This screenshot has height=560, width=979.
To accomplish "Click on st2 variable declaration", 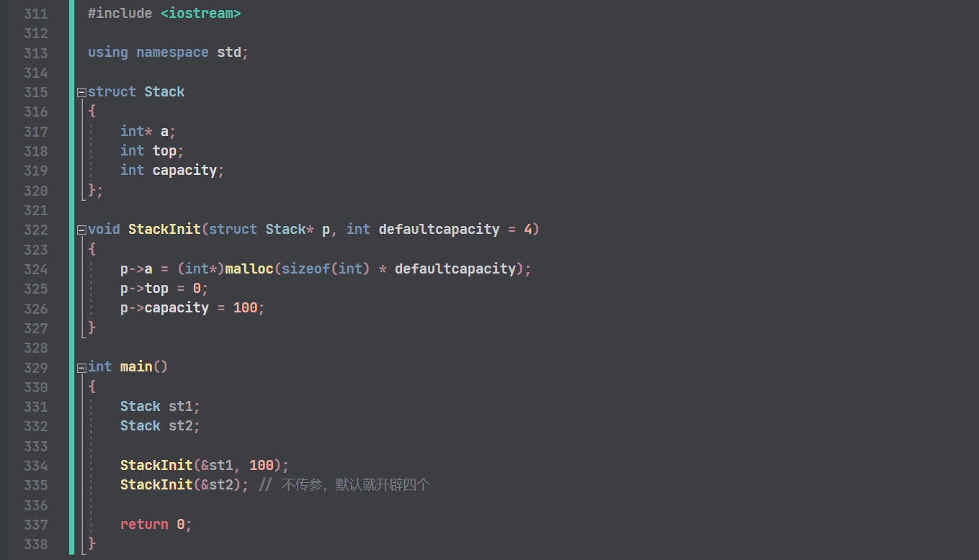I will click(180, 425).
